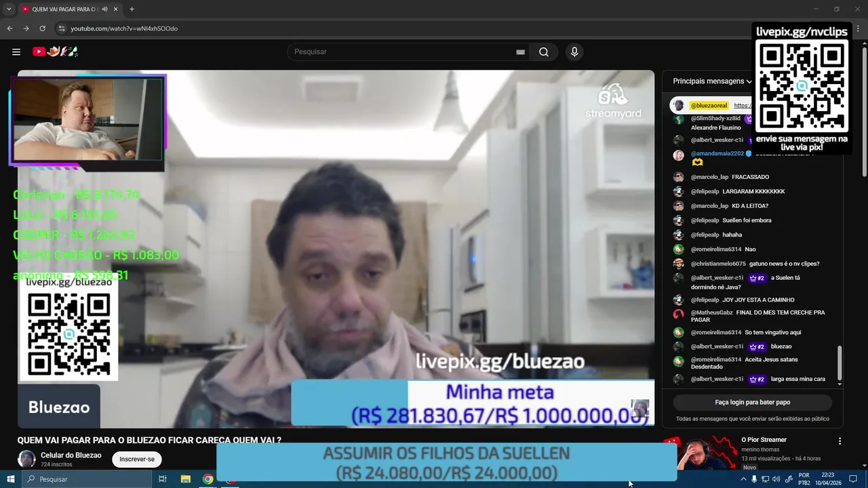Change the POR PTB2 input language
Viewport: 868px width, 488px height.
click(x=804, y=479)
